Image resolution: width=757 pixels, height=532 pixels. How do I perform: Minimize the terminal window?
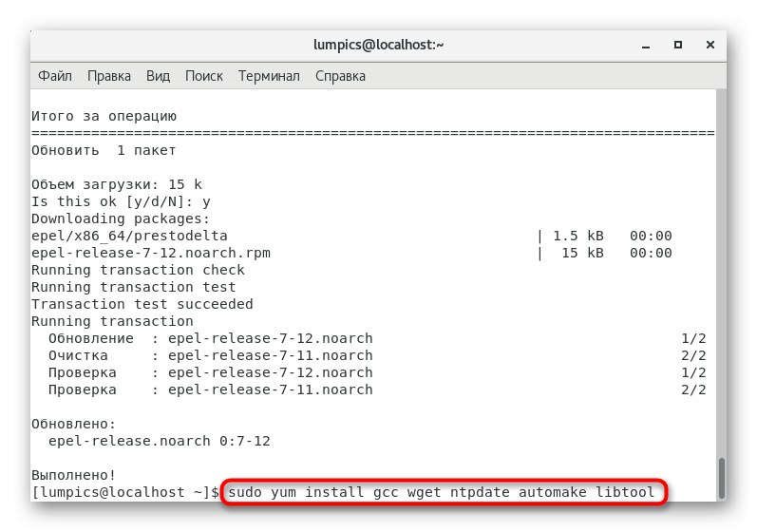tap(646, 46)
